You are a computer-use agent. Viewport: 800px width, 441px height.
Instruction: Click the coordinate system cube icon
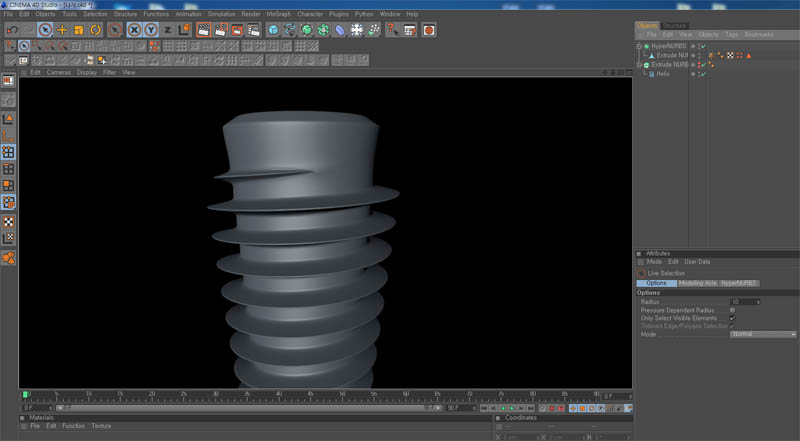[184, 30]
